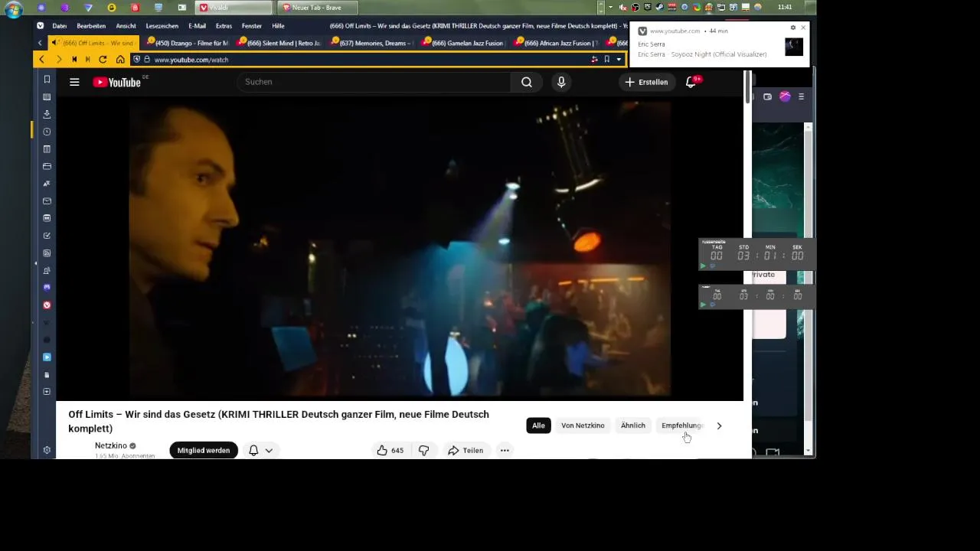Image resolution: width=980 pixels, height=551 pixels.
Task: Open Mastodon web panel in sidebar
Action: pos(47,288)
